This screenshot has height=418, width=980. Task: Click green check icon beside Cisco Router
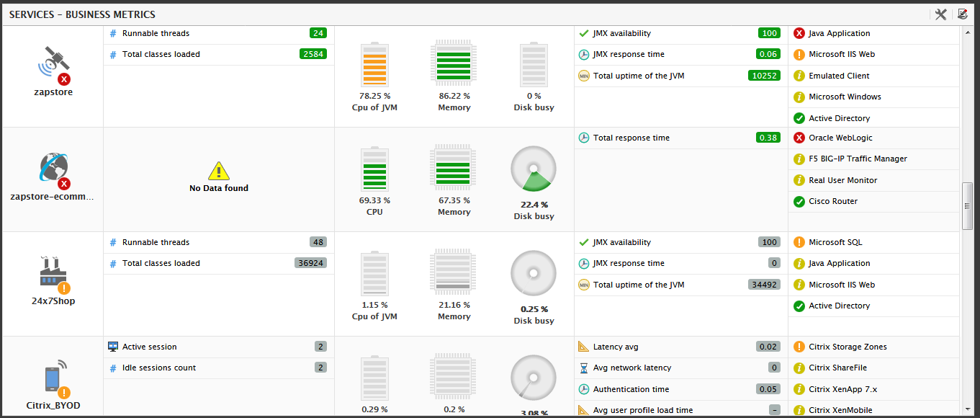(799, 201)
